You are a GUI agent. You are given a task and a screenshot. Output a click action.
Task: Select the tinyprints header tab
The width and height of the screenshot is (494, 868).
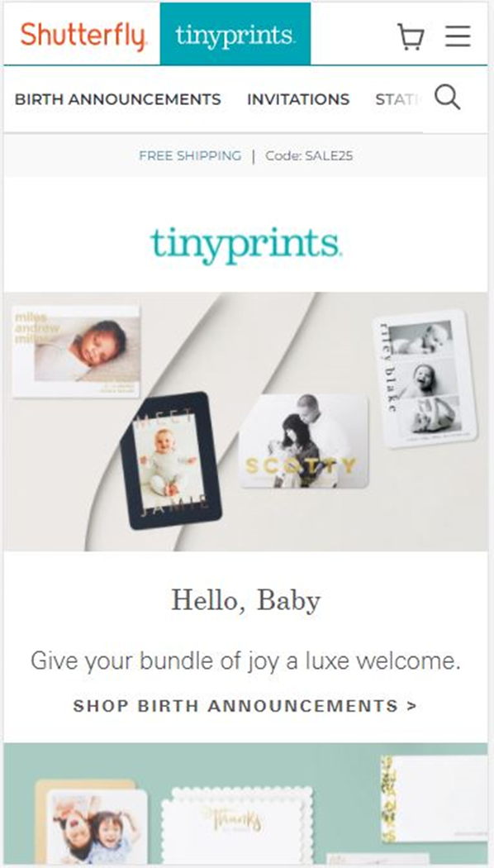click(x=235, y=35)
